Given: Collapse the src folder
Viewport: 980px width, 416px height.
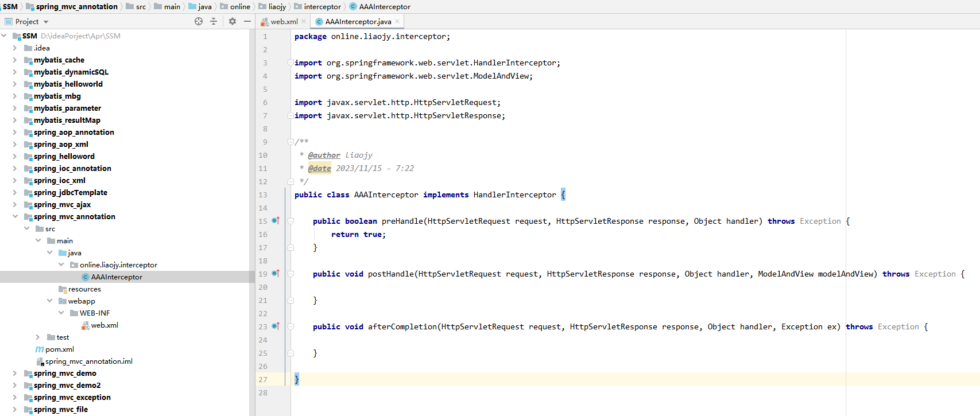Looking at the screenshot, I should pos(26,228).
